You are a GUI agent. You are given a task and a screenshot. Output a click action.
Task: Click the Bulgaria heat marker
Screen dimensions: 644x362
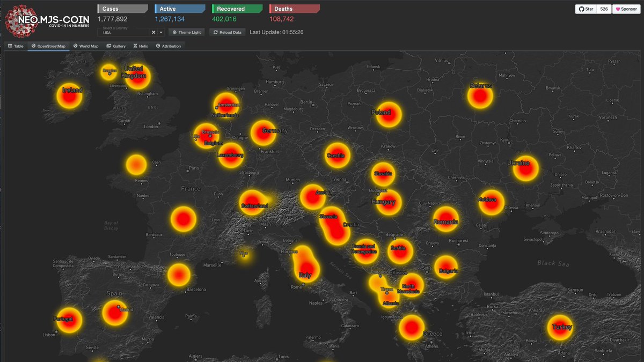tap(447, 267)
